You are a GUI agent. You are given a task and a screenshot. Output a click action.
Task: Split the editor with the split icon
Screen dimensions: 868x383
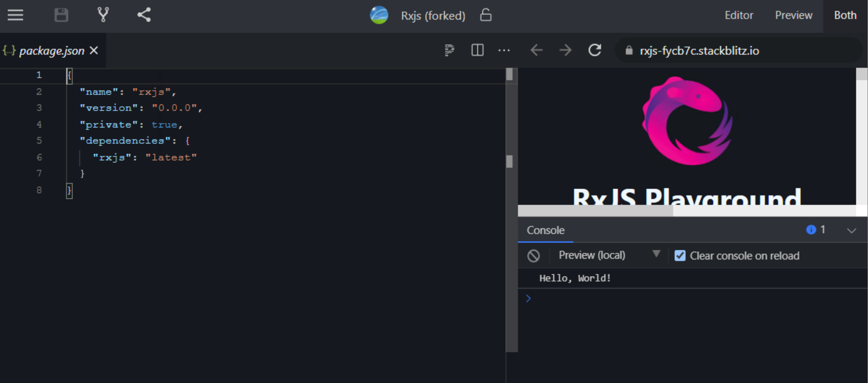[x=477, y=50]
